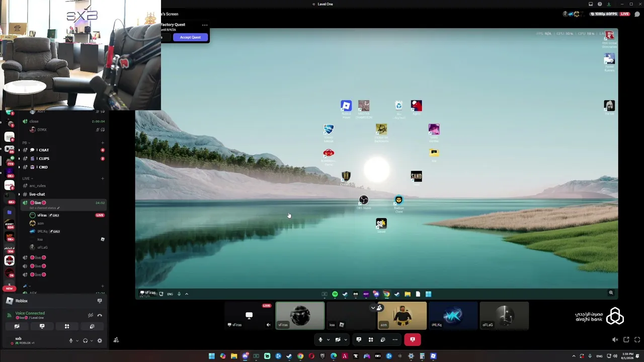Viewport: 644px width, 362px height.
Task: Show hidden system tray icons
Action: coord(574,356)
